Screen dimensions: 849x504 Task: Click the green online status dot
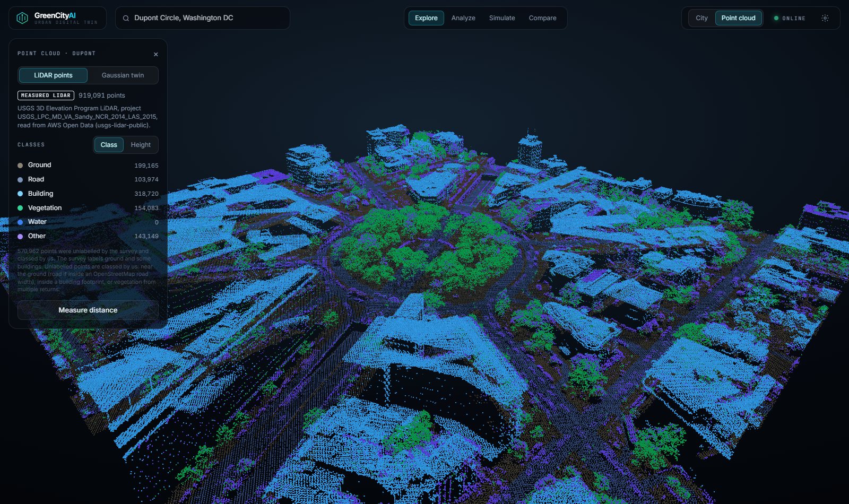pos(776,18)
